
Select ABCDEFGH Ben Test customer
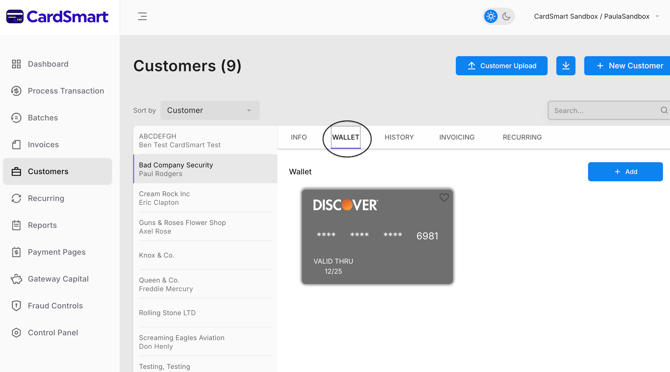(205, 141)
